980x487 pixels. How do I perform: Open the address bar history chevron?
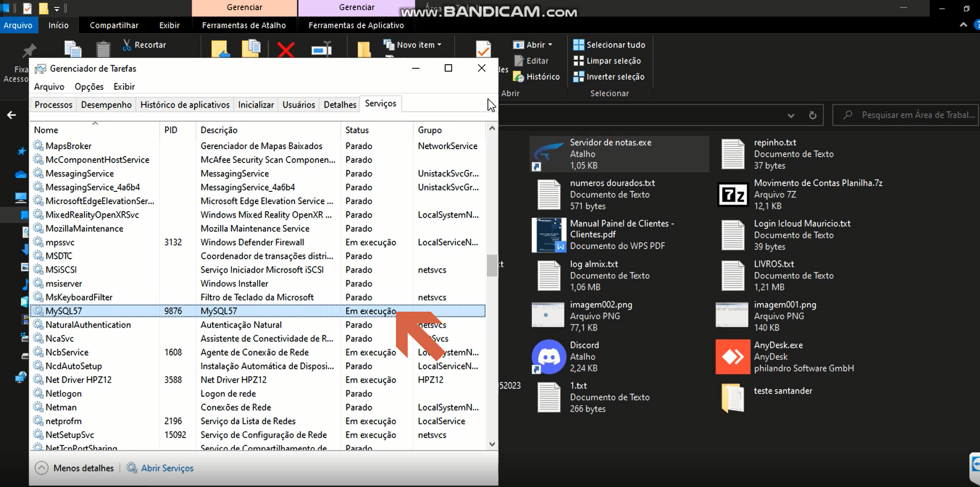pos(791,115)
